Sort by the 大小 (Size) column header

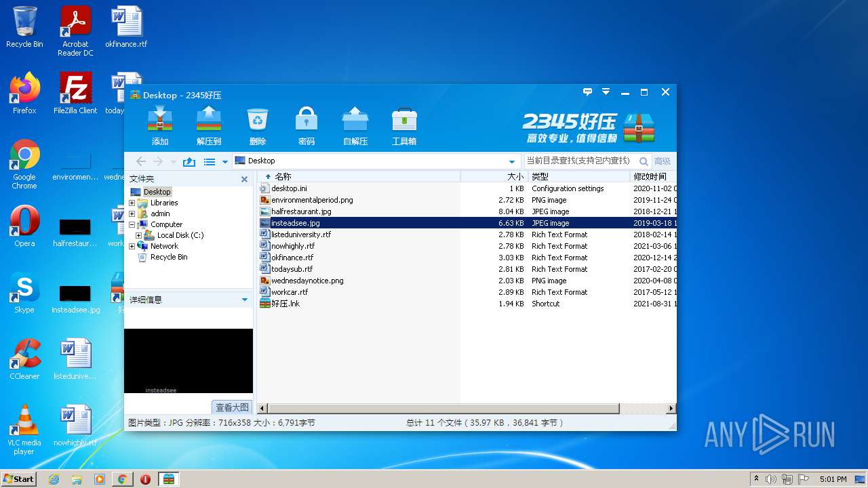[494, 176]
